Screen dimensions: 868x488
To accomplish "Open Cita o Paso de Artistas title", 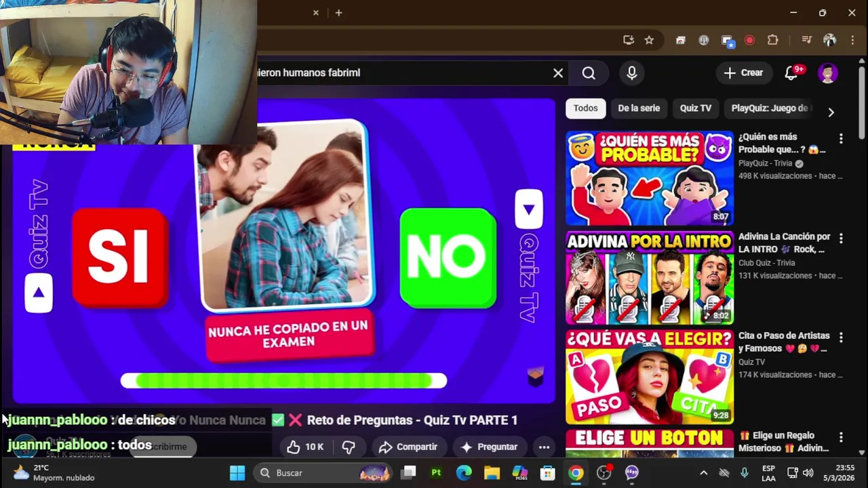I will tap(784, 342).
